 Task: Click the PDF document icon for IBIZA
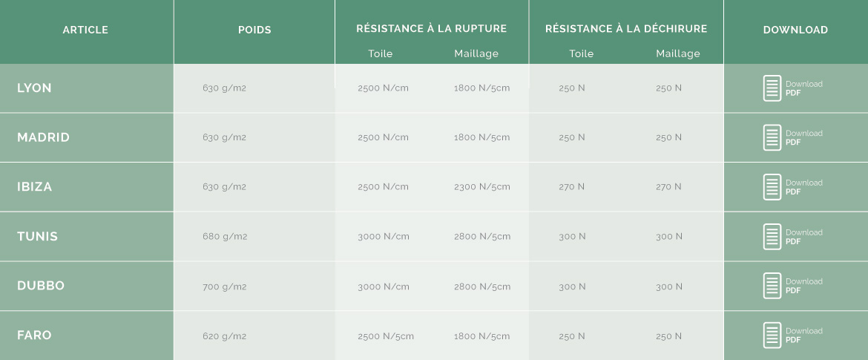(x=772, y=186)
